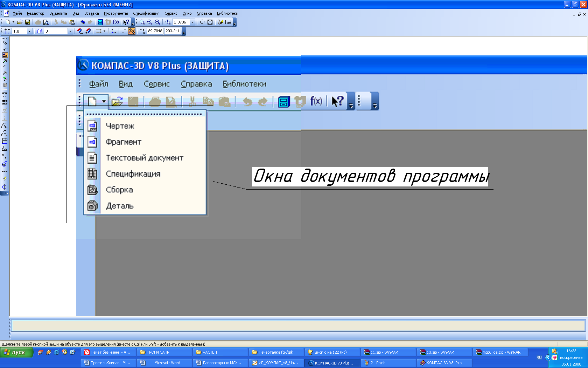Click the document icon left of Файл
The width and height of the screenshot is (588, 368).
pos(6,13)
